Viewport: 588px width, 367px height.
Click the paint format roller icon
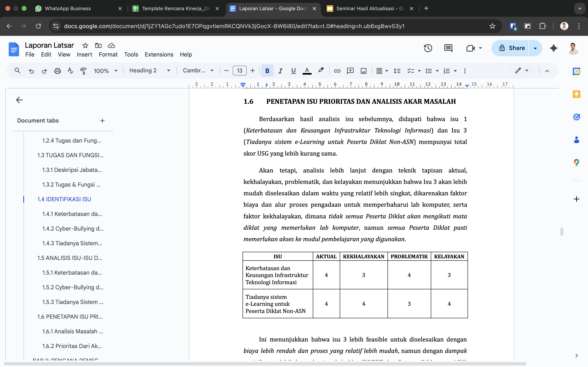tap(83, 71)
